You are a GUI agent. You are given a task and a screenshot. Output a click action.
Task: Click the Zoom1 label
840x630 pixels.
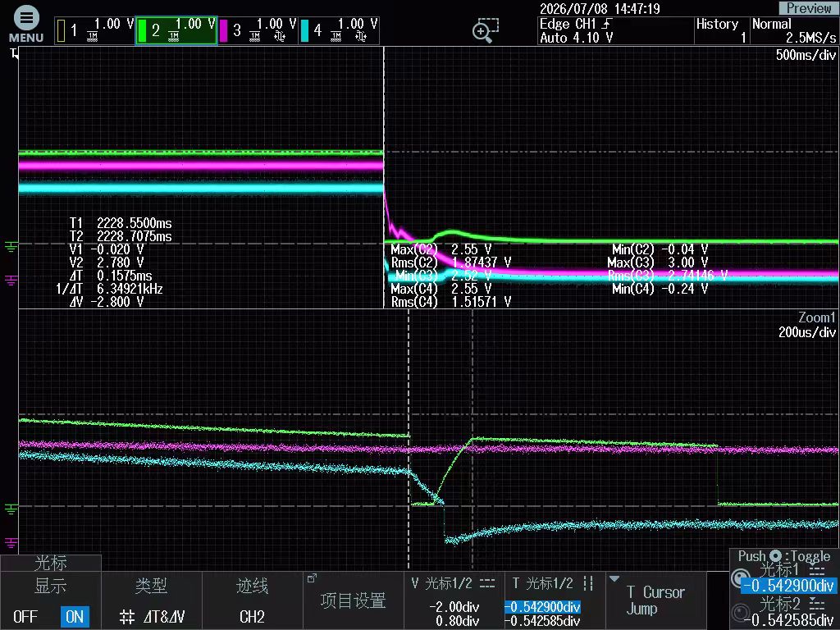tap(816, 317)
